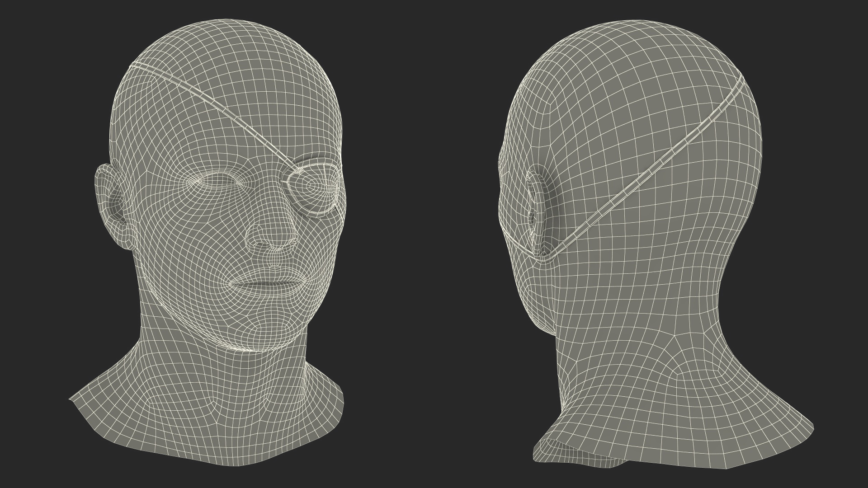
Task: Click the ear of the front-facing head
Action: pos(114,206)
